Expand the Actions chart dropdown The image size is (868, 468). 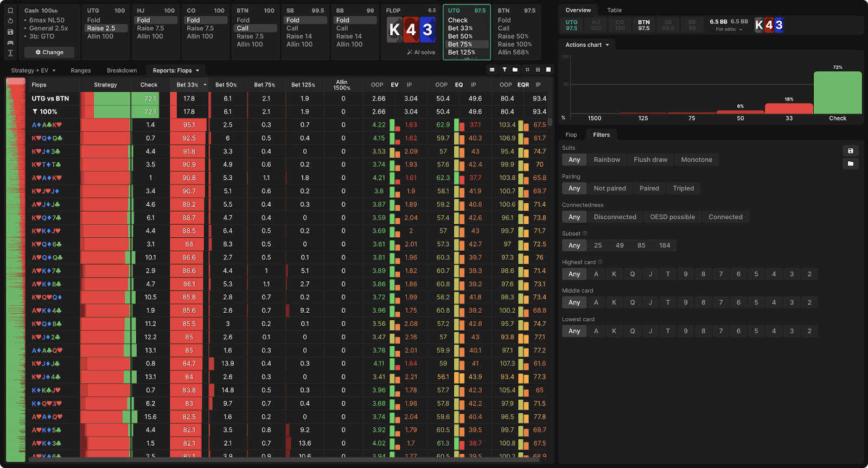click(x=587, y=45)
